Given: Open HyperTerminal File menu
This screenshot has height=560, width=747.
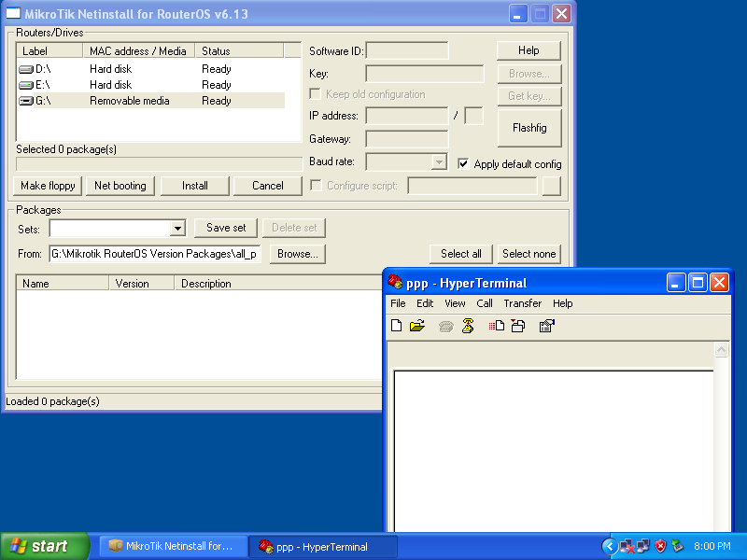Looking at the screenshot, I should pos(398,303).
